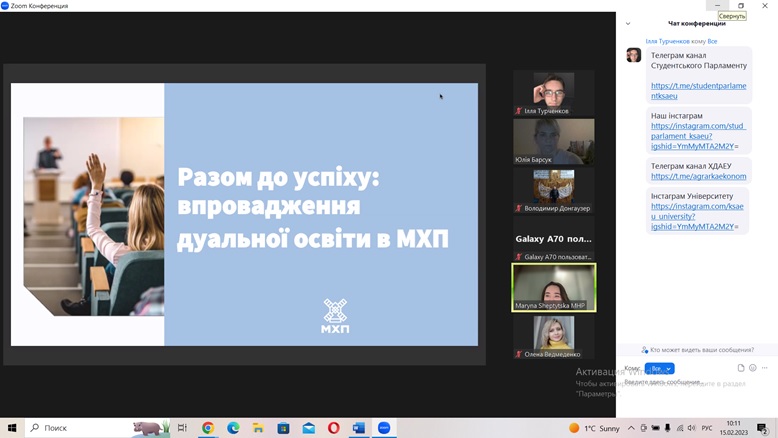This screenshot has width=778, height=438.
Task: Click the 'Інстаграм Університету' message text
Action: 692,196
